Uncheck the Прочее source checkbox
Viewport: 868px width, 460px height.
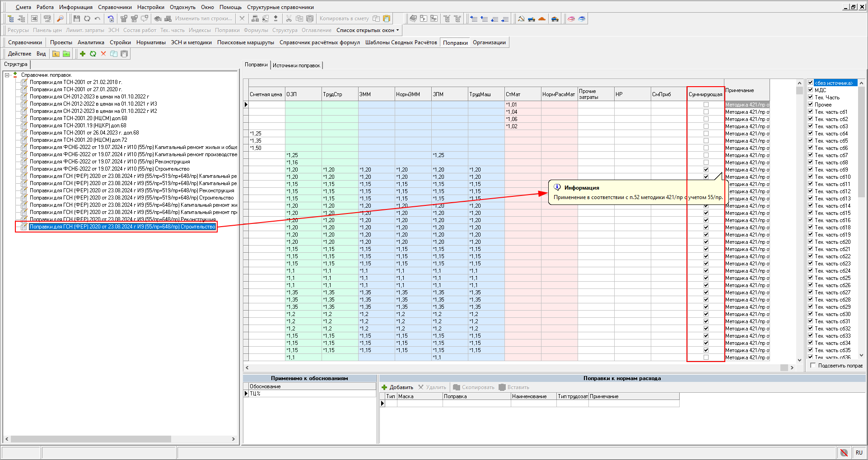pyautogui.click(x=811, y=105)
